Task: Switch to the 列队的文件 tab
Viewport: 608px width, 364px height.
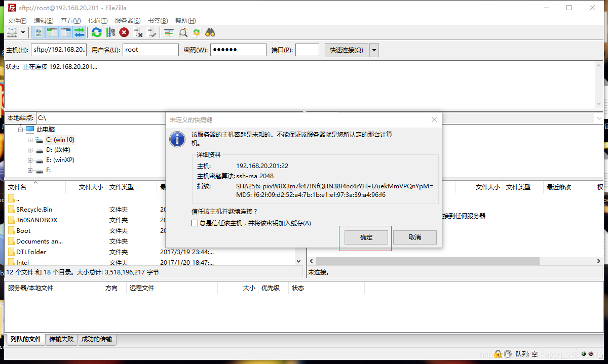Action: tap(25, 339)
